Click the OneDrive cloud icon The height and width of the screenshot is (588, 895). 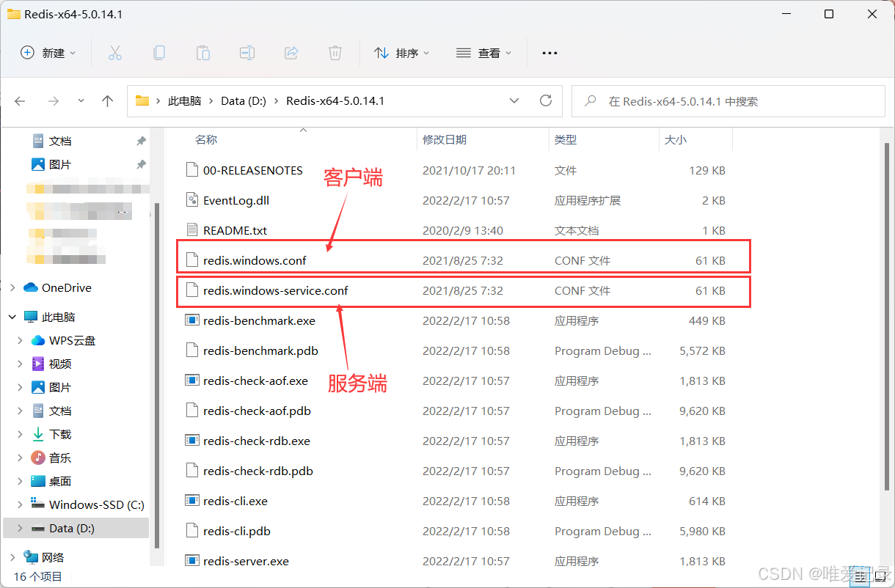tap(31, 287)
